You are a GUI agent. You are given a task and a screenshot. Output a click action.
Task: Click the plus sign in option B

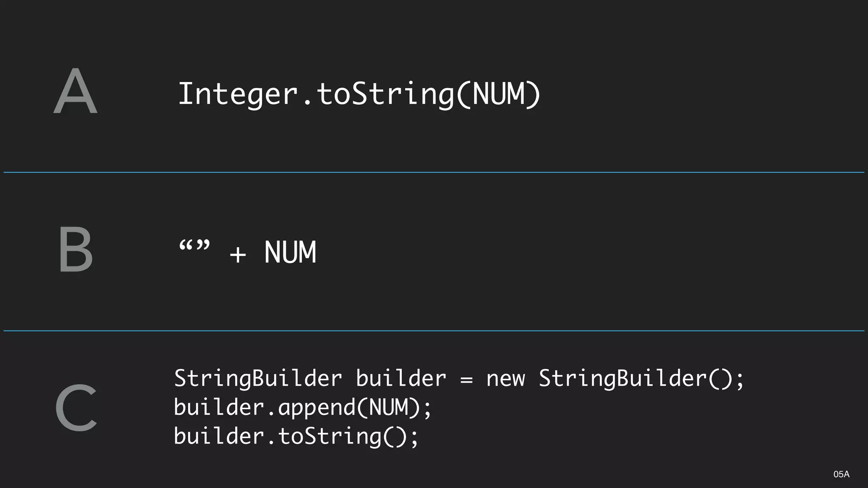coord(238,255)
